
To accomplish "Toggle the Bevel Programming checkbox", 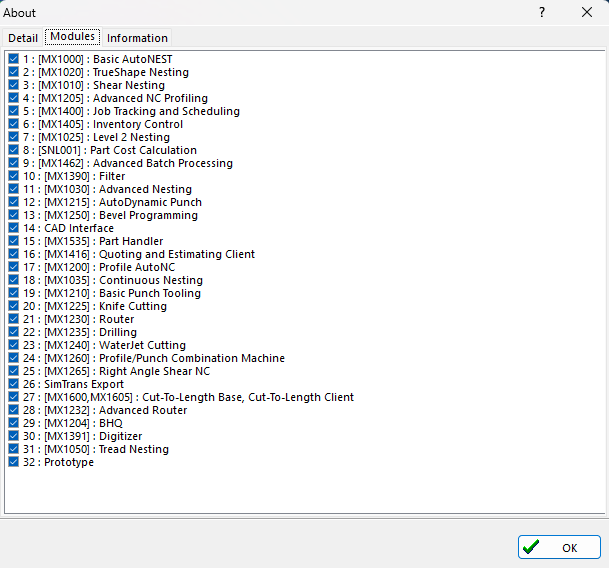I will tap(13, 215).
